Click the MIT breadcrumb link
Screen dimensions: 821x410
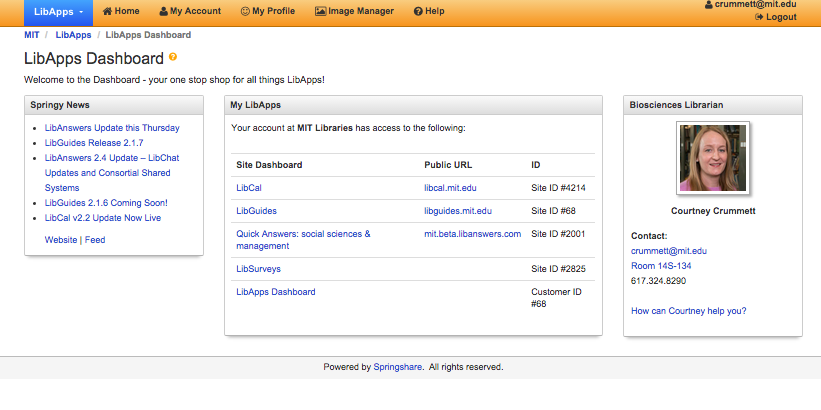tap(31, 35)
